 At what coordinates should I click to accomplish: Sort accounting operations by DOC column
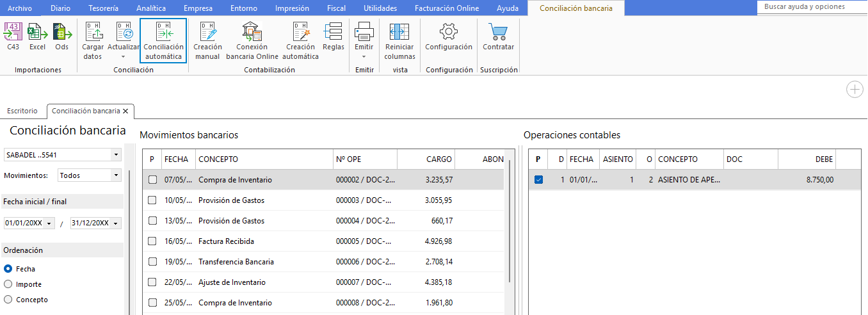click(x=751, y=159)
